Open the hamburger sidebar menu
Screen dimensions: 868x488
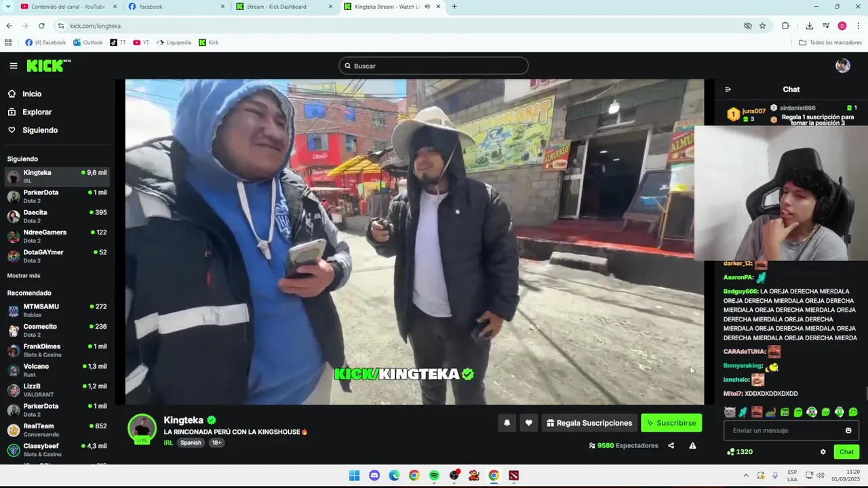pyautogui.click(x=14, y=66)
